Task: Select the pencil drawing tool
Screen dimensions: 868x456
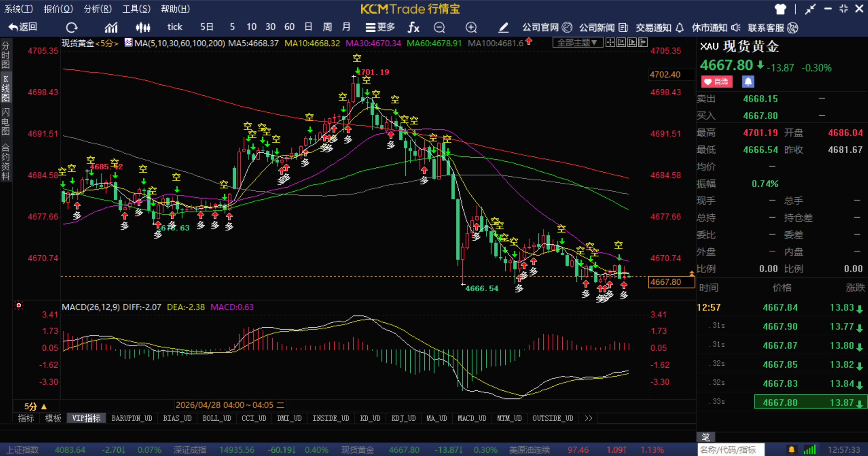Action: [x=503, y=28]
